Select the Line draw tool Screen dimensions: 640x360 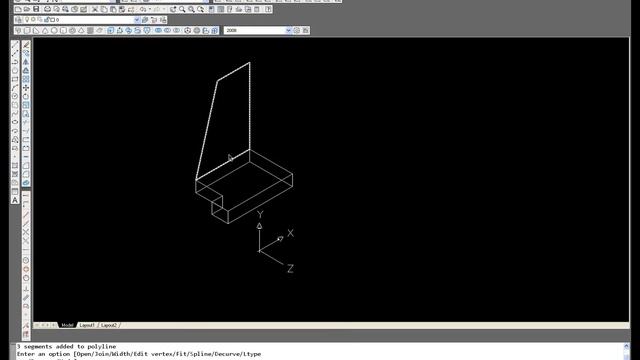coord(15,44)
